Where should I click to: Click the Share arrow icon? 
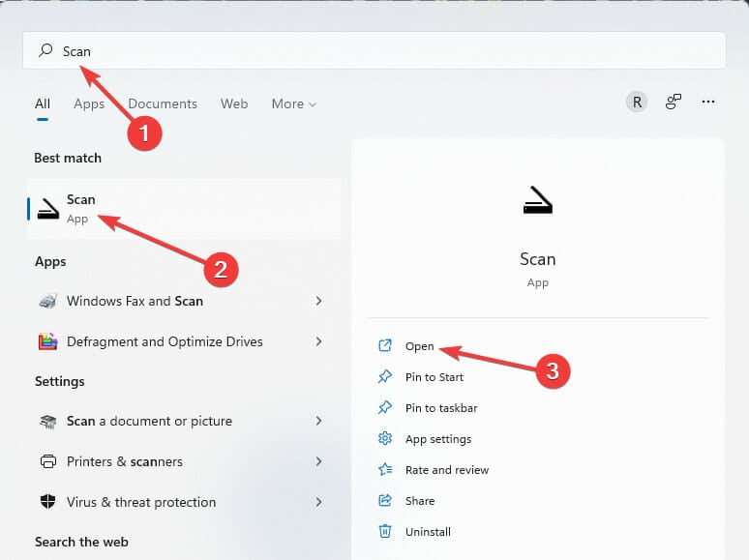(385, 500)
